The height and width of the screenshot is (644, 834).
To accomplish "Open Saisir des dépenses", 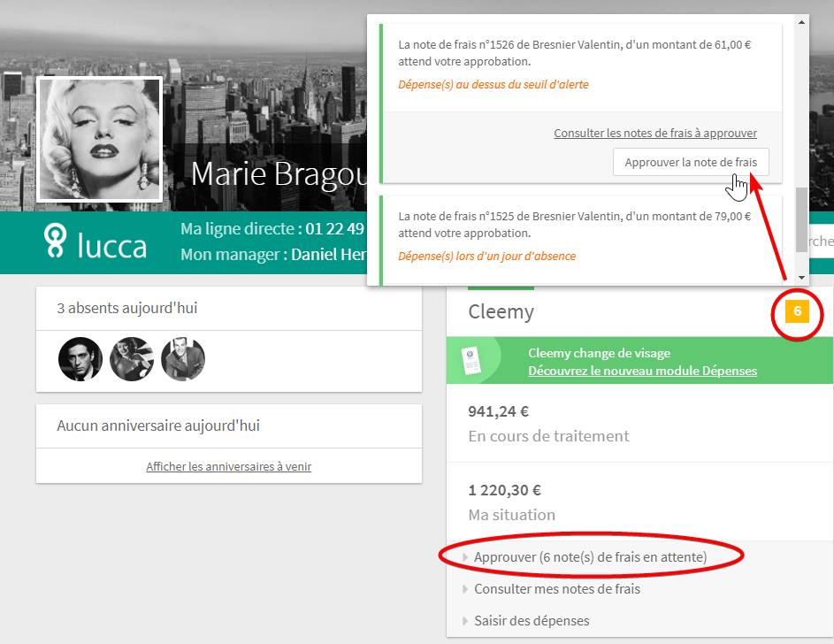I will pyautogui.click(x=532, y=621).
